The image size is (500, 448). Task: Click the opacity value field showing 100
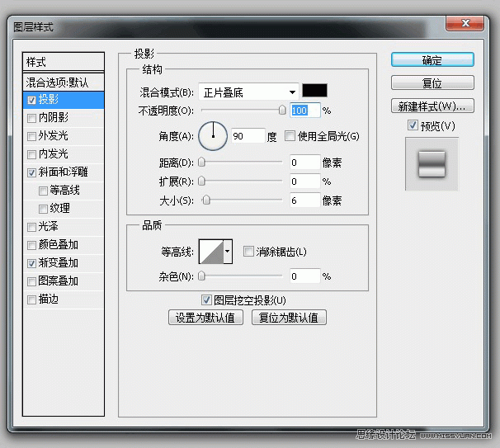pos(304,111)
